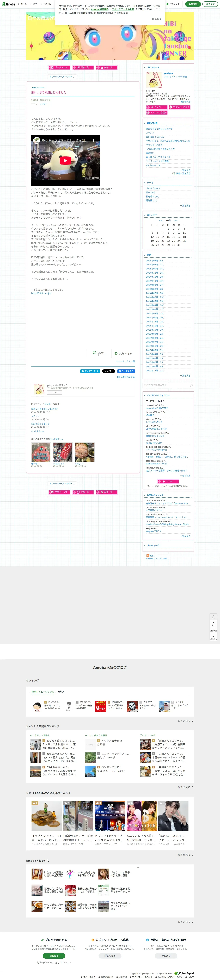
Task: Close the cookie notice with × とじる
Action: click(156, 19)
